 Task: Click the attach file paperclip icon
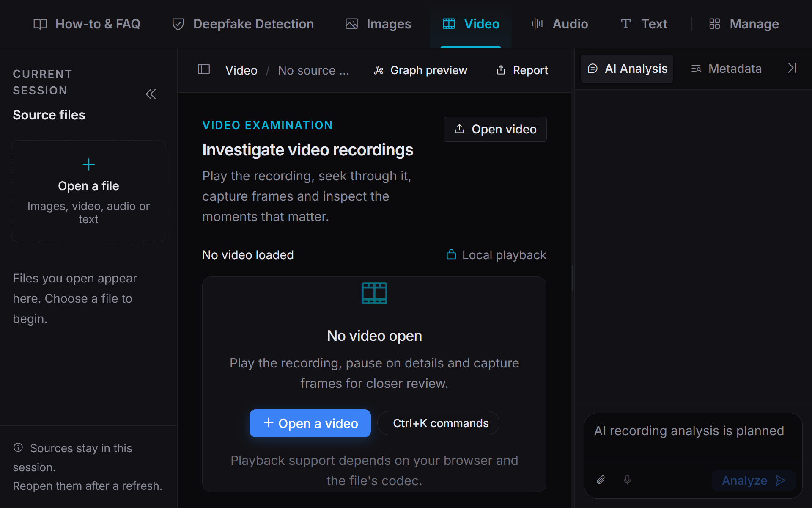pos(601,480)
